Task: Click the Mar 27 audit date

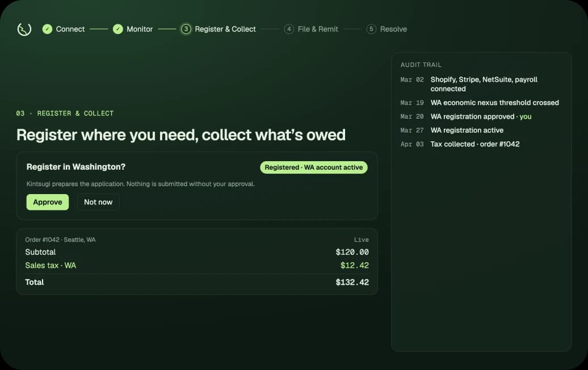Action: click(x=412, y=131)
